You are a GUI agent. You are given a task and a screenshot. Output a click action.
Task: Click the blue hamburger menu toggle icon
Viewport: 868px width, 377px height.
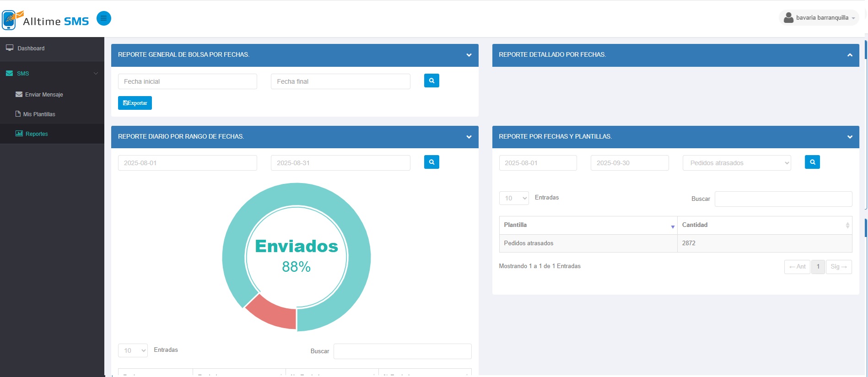tap(104, 18)
